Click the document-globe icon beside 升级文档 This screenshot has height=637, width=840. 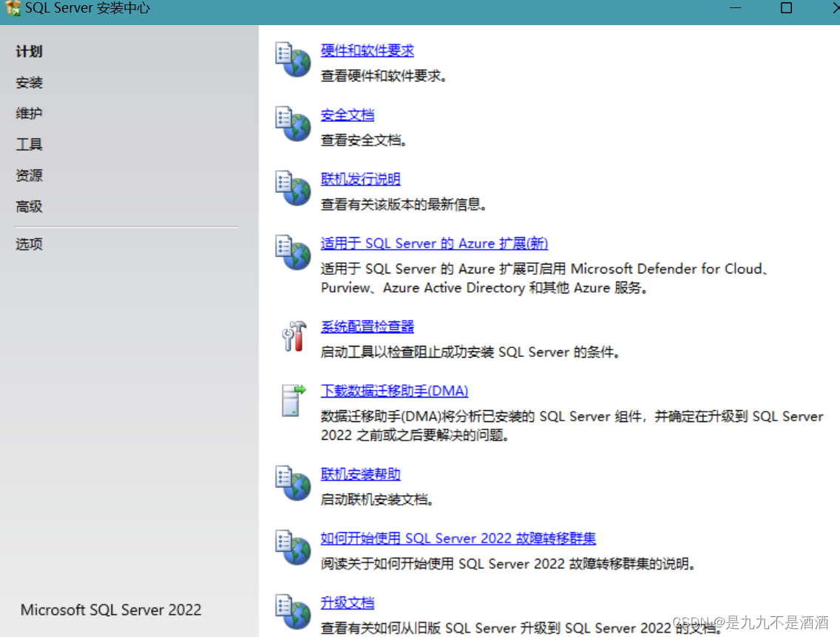(x=293, y=611)
